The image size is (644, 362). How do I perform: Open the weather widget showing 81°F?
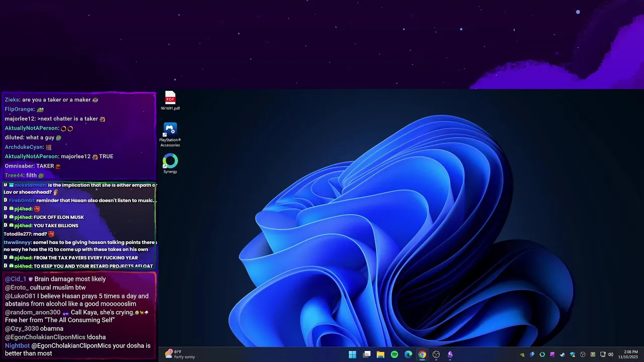pos(180,354)
